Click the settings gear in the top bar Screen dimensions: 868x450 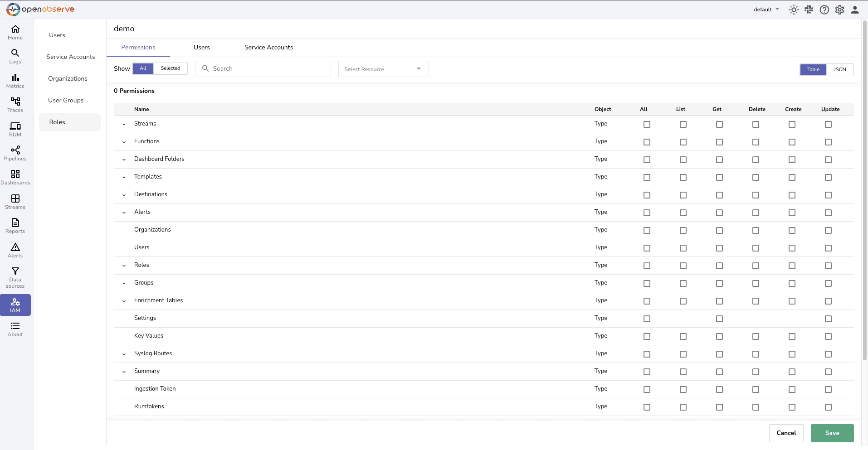[x=839, y=9]
